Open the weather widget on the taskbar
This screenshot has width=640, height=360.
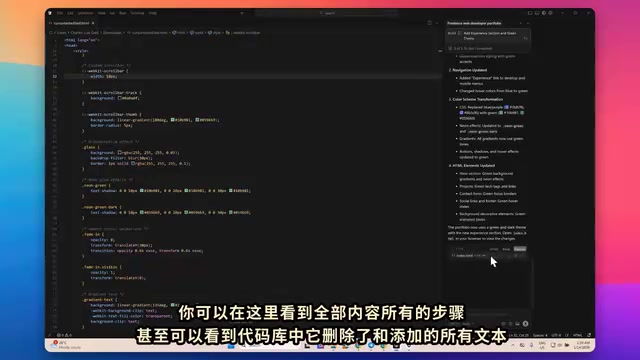65,345
